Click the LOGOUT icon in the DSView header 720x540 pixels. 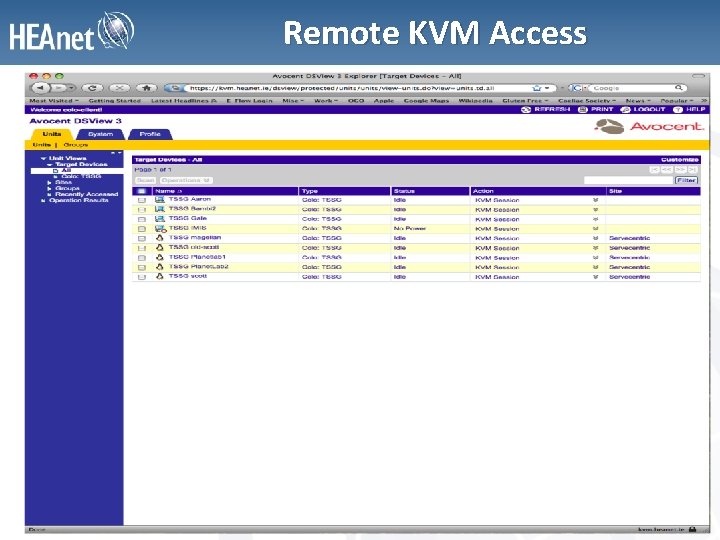625,109
